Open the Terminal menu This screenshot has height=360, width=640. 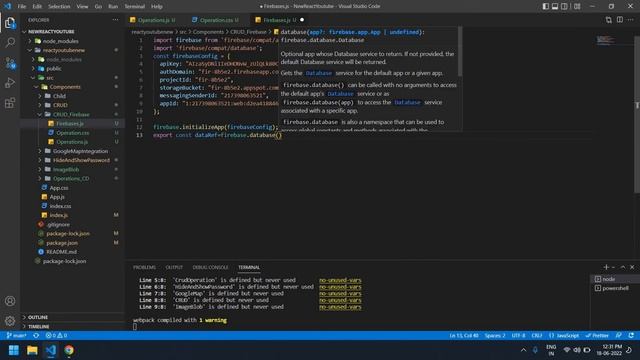point(134,7)
